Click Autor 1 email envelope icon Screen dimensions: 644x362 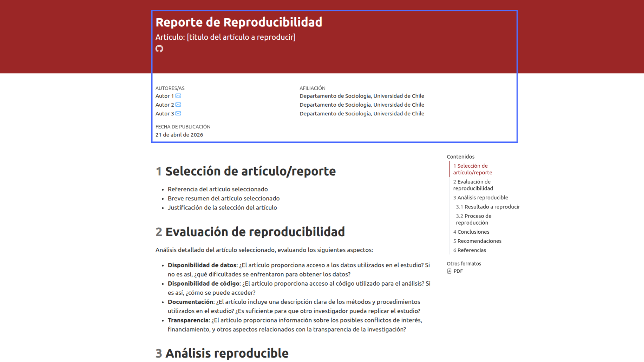pyautogui.click(x=178, y=96)
